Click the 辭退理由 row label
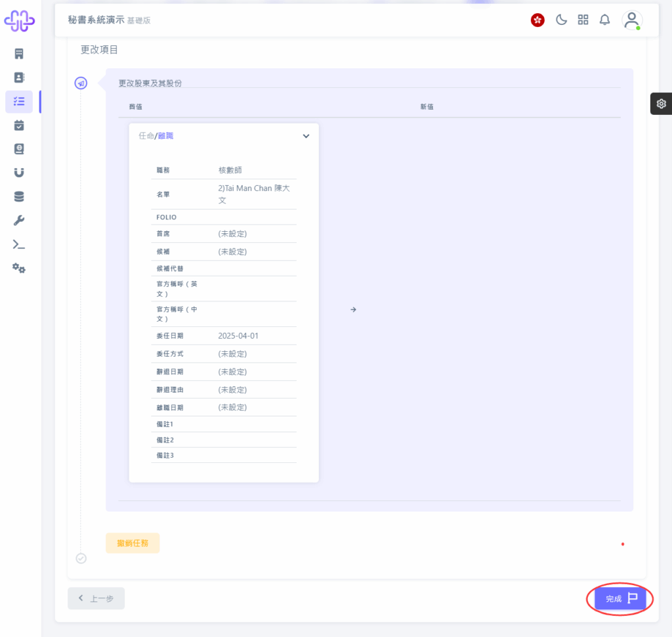Image resolution: width=672 pixels, height=637 pixels. (x=170, y=390)
